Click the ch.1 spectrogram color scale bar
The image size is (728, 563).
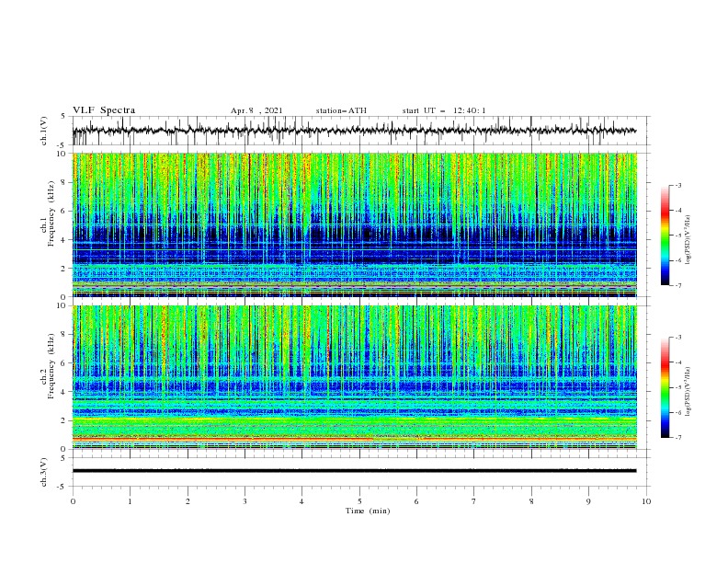(x=665, y=235)
